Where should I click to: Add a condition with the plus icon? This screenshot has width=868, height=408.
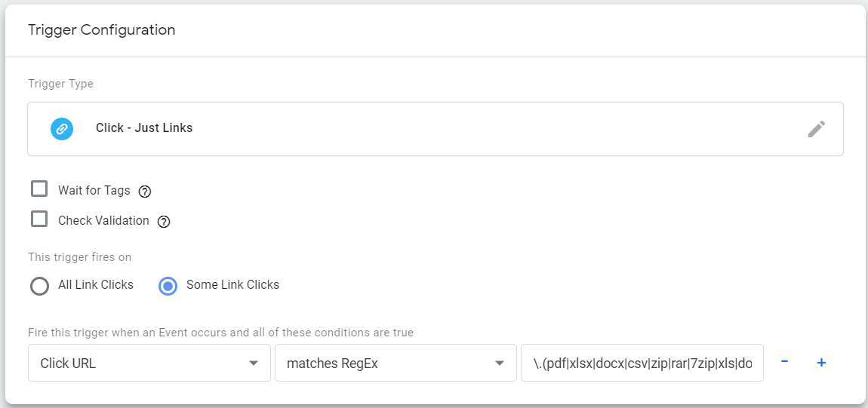point(821,363)
